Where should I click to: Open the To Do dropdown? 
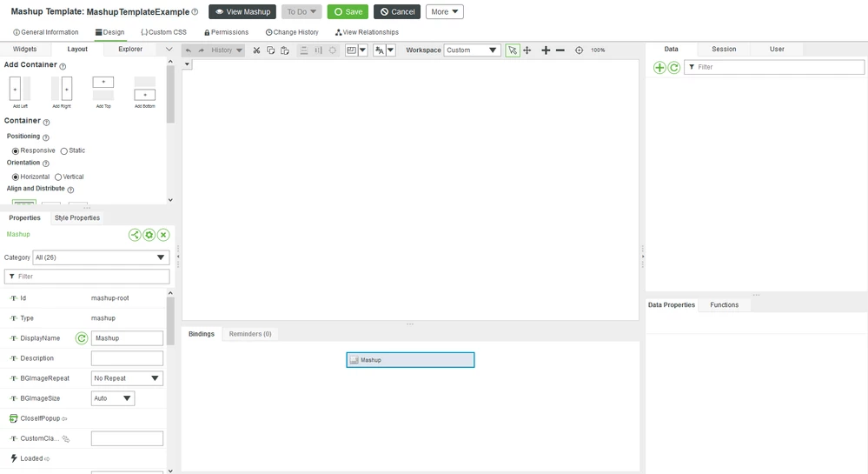tap(301, 11)
